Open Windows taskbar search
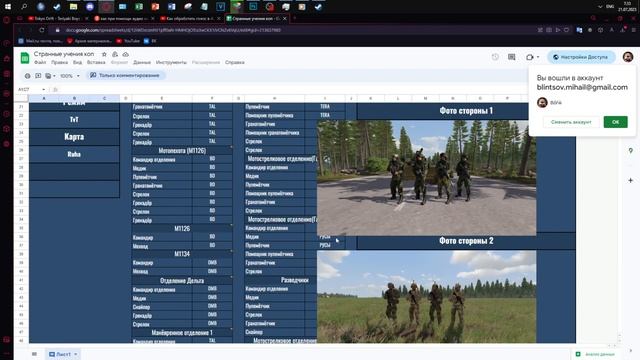 (x=24, y=7)
